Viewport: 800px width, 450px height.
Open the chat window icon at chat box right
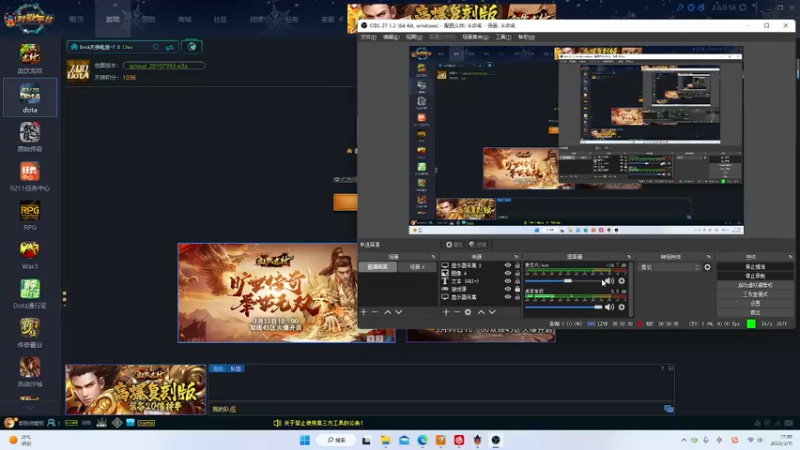coord(668,409)
